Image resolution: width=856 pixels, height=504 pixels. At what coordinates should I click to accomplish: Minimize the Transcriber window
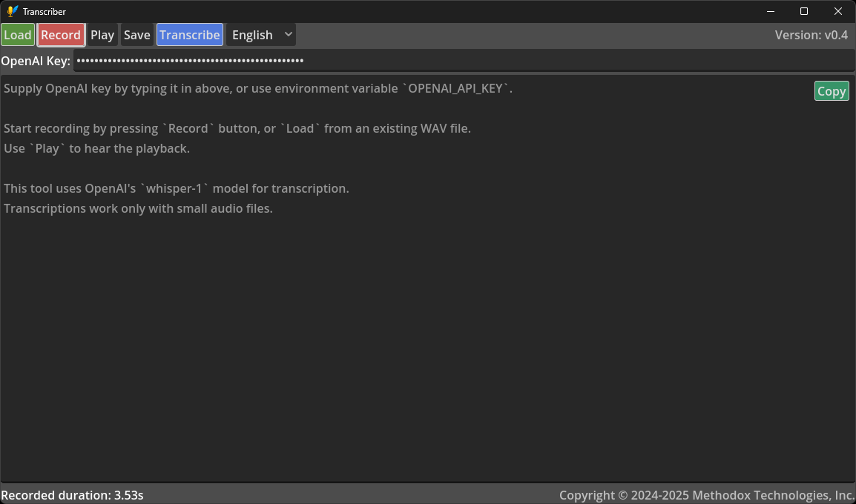tap(770, 11)
